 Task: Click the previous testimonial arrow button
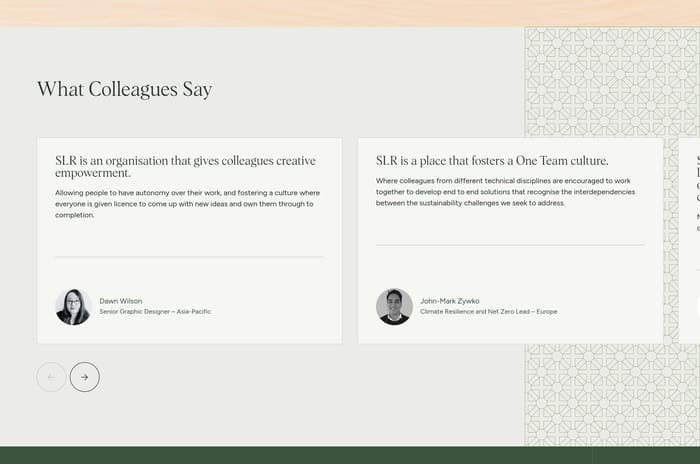pyautogui.click(x=51, y=377)
